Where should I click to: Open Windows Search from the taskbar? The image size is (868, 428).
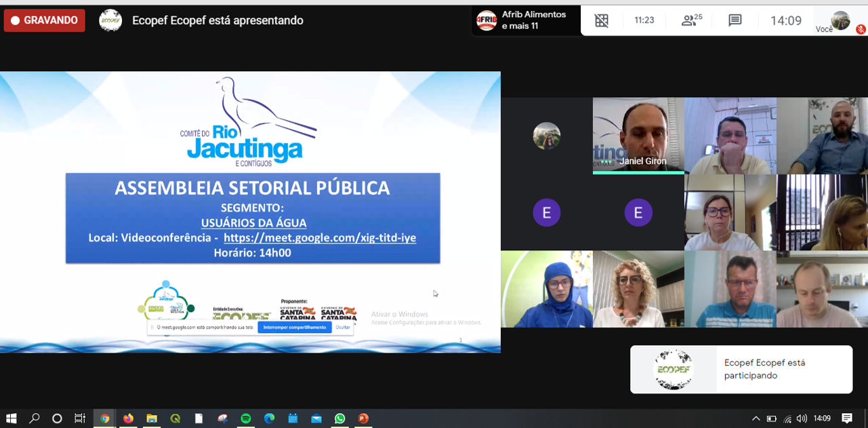34,419
